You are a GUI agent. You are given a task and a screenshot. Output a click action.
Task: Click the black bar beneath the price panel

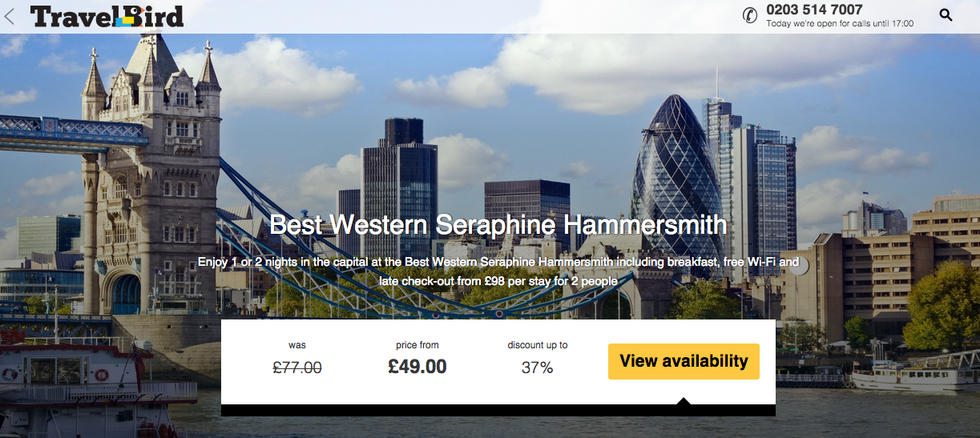point(498,411)
